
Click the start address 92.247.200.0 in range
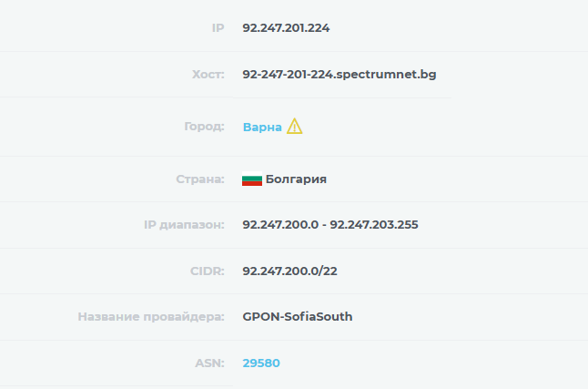point(280,224)
